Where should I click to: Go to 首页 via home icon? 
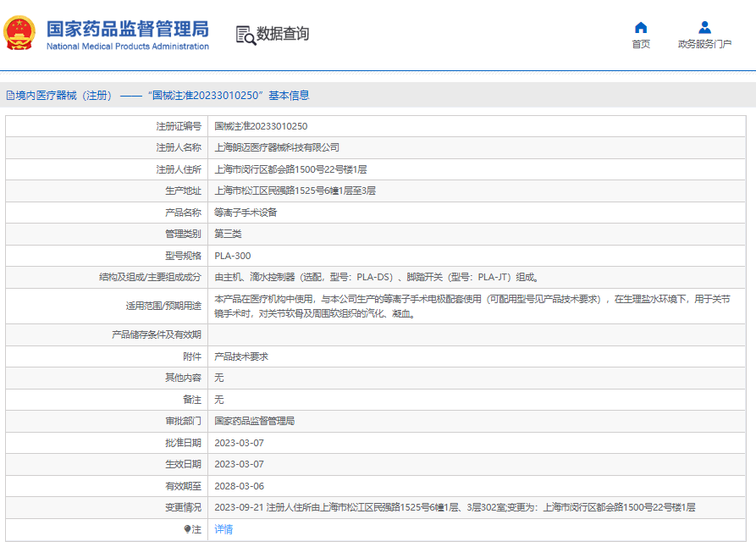pos(641,27)
